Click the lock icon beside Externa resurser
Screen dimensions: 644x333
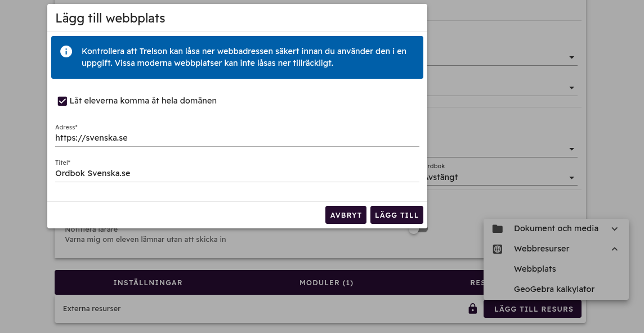click(473, 309)
